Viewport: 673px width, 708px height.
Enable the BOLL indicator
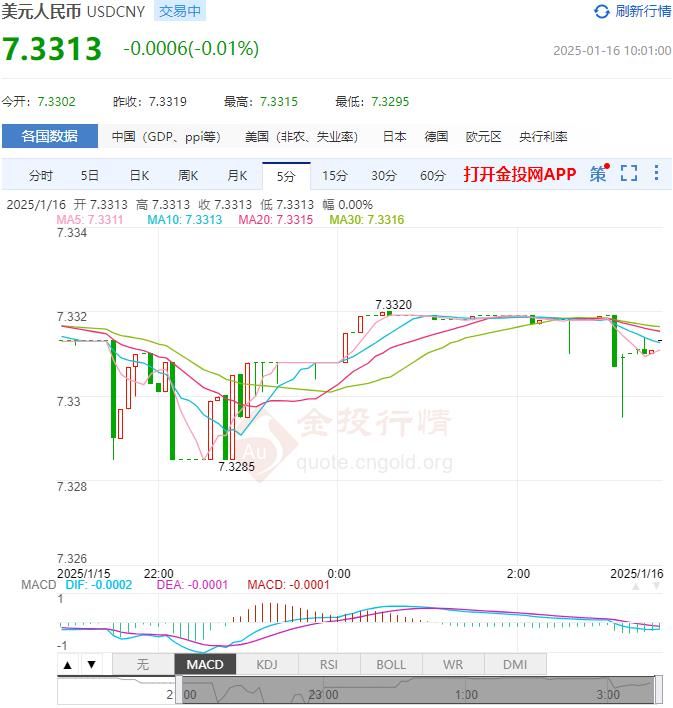point(391,664)
